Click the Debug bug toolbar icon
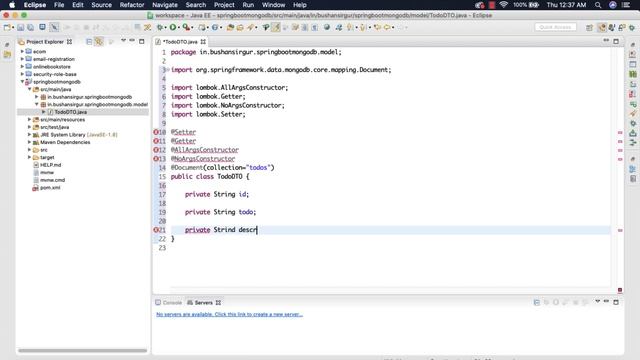 (x=160, y=27)
